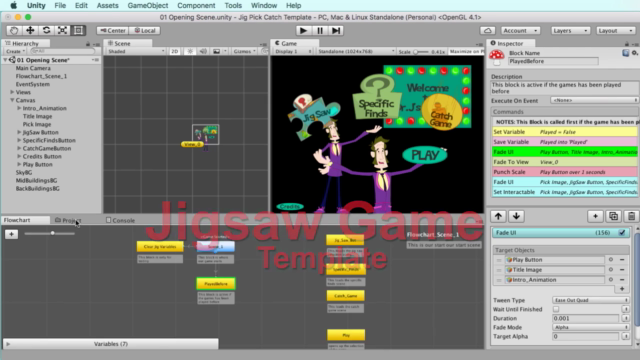Open Layers dropdown
Image resolution: width=640 pixels, height=360 pixels.
570,31
